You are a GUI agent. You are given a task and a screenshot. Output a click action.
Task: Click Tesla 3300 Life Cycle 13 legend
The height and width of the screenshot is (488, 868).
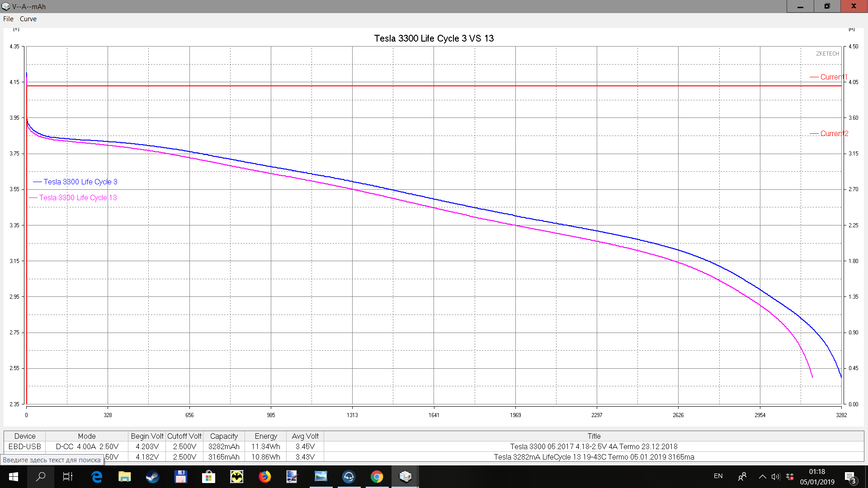click(x=78, y=197)
